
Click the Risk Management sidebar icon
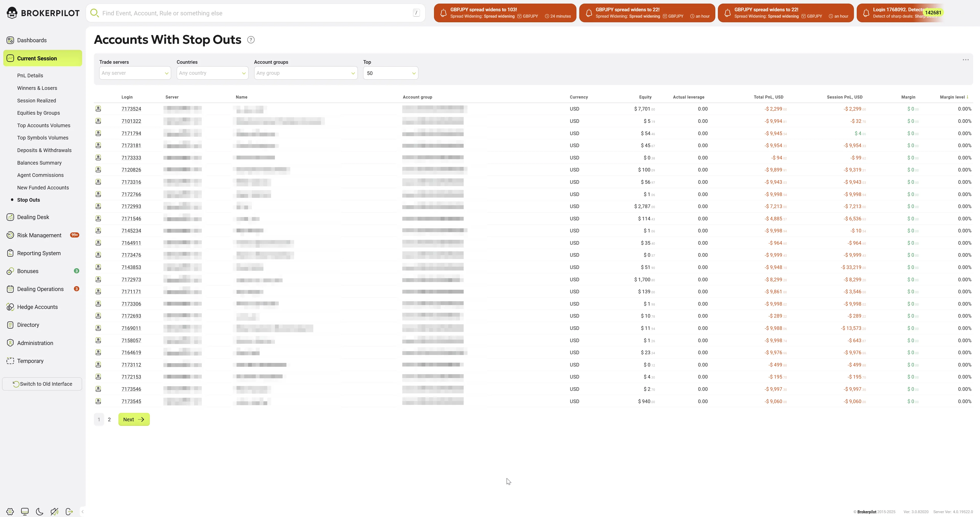[x=10, y=235]
